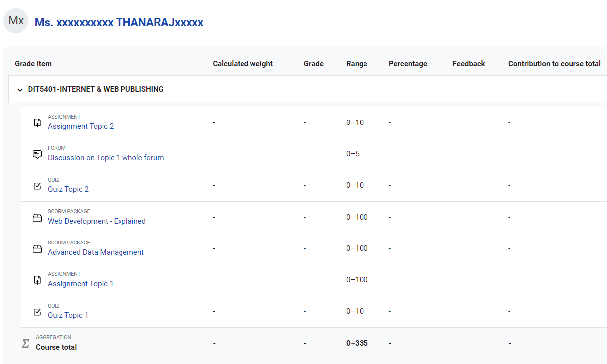Click the DIT5401-INTERNET & WEB PUBLISHING row title
This screenshot has height=364, width=607.
tap(96, 89)
